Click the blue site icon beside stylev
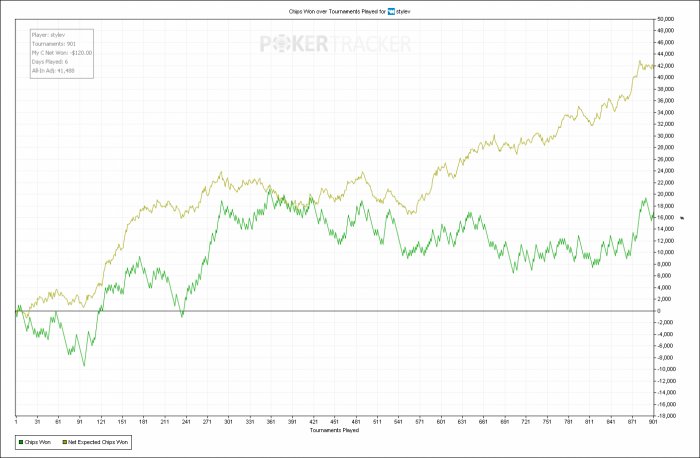This screenshot has height=458, width=700. tap(391, 12)
